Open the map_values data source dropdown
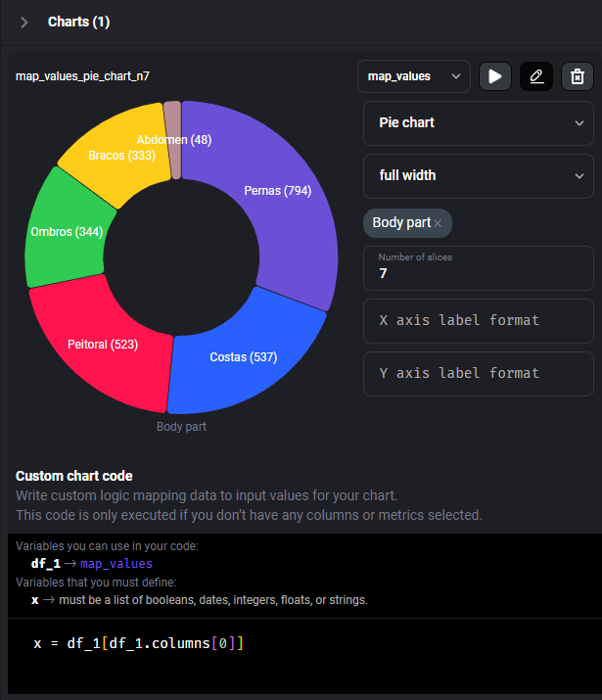This screenshot has width=602, height=700. 414,76
